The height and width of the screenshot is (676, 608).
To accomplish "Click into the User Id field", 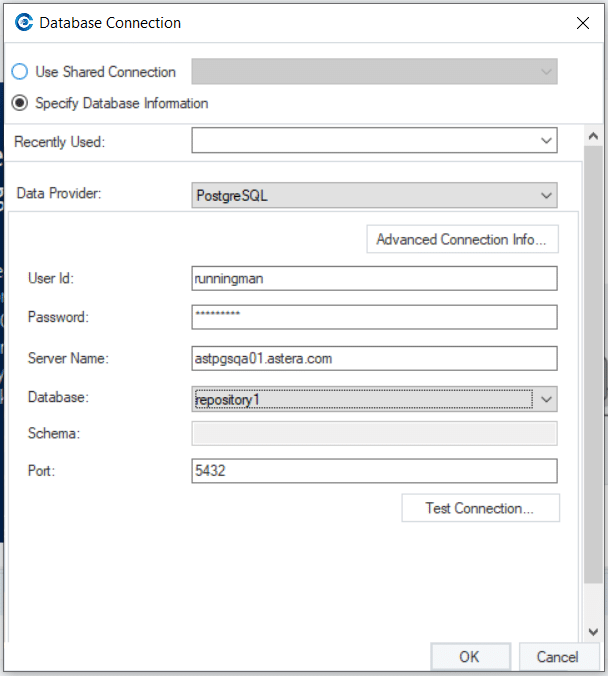I will point(374,278).
